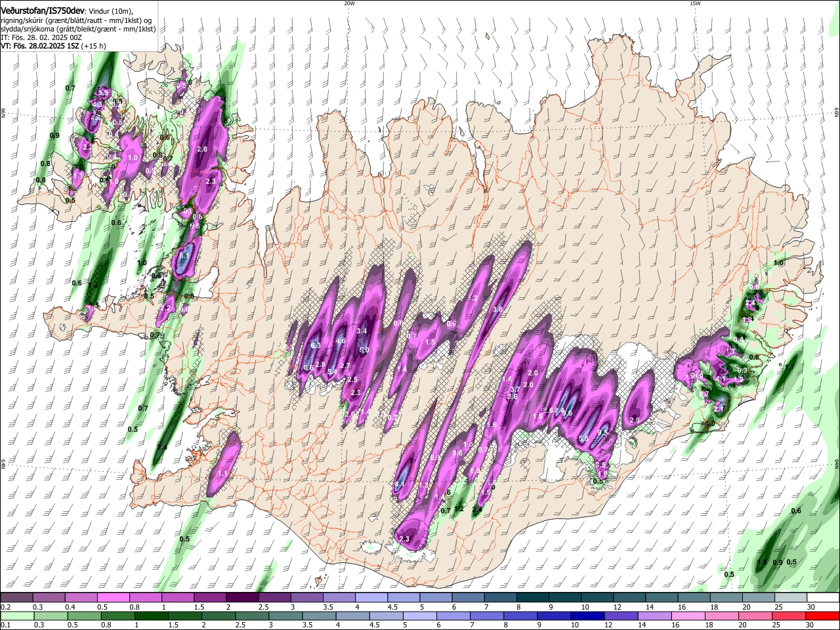Image resolution: width=840 pixels, height=630 pixels.
Task: Click the 'rigning/skúrir' legend description line
Action: click(76, 20)
